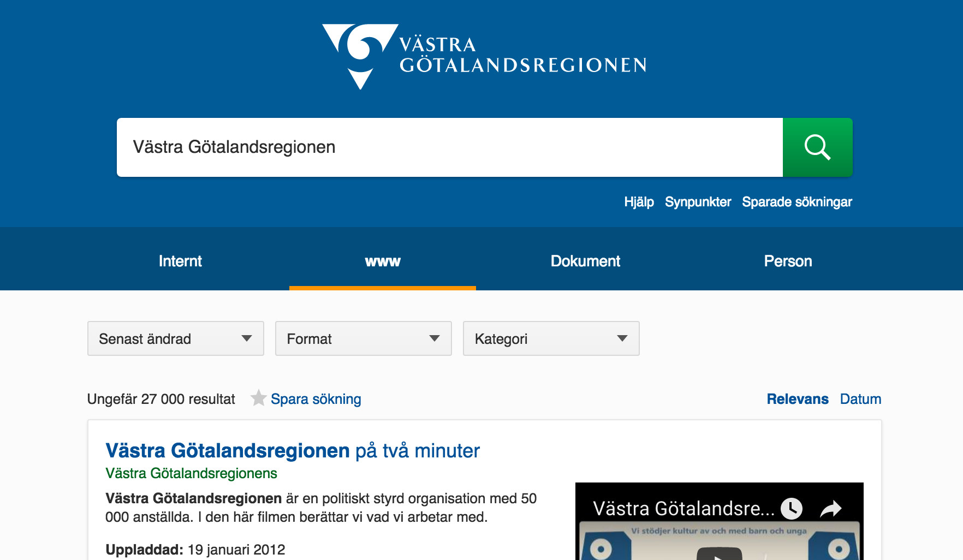Viewport: 963px width, 560px height.
Task: Sort results by Datum
Action: [x=860, y=399]
